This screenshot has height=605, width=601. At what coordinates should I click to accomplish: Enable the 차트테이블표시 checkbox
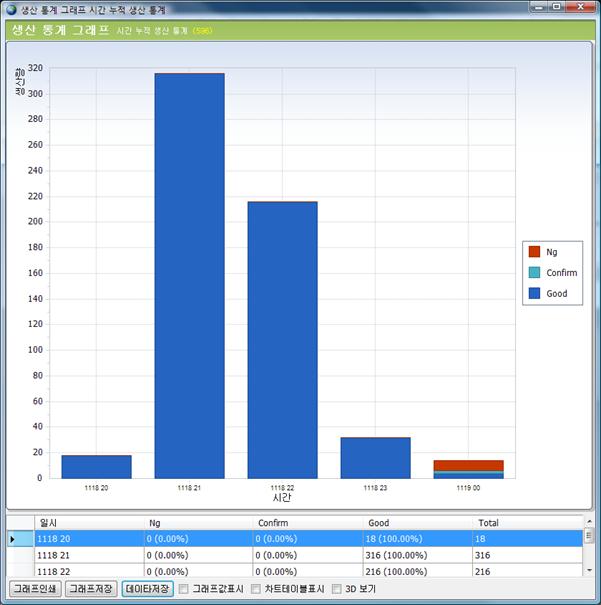click(255, 589)
